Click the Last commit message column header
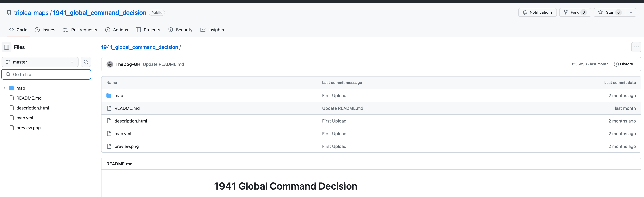 [342, 83]
